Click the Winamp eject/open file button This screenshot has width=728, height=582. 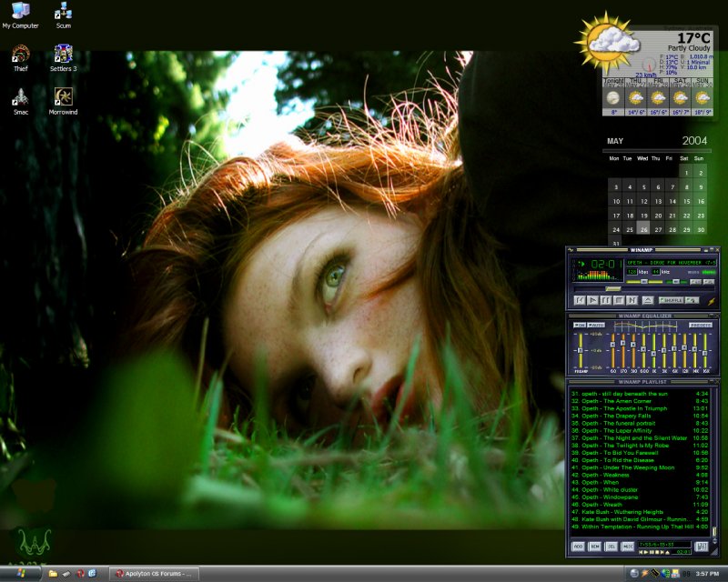tap(647, 299)
